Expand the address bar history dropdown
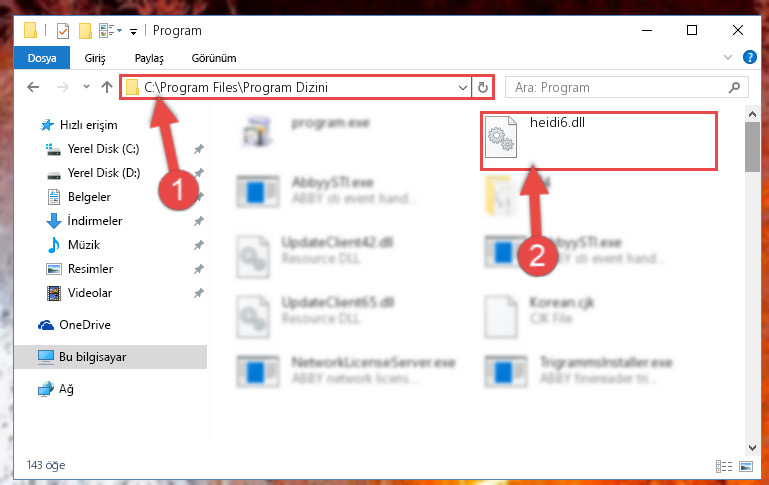The height and width of the screenshot is (485, 769). (462, 88)
